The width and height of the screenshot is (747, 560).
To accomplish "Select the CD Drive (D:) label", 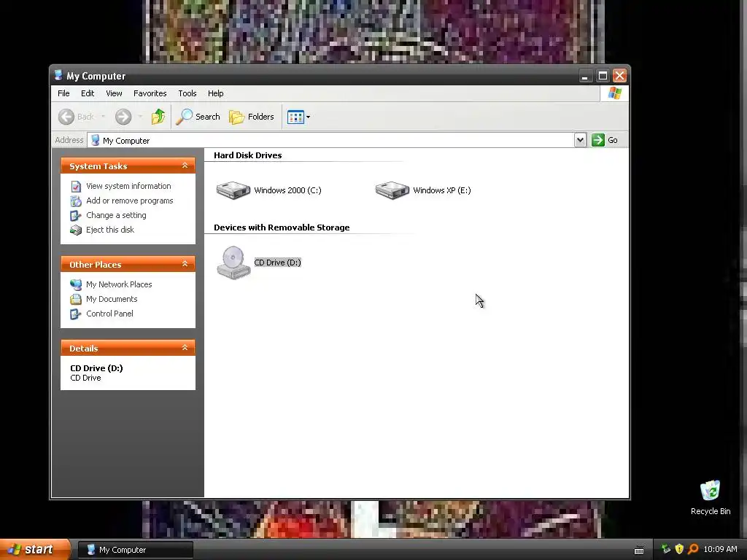I will pos(278,262).
